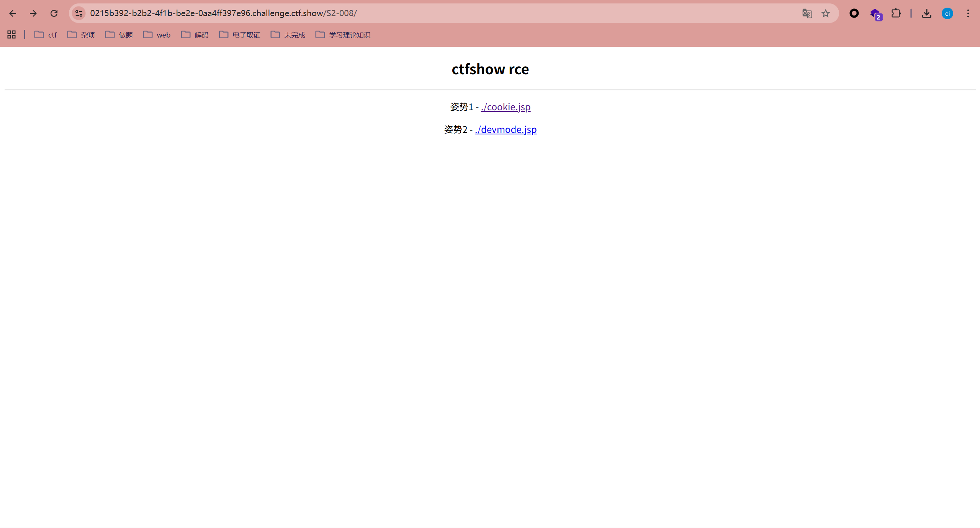Image resolution: width=980 pixels, height=528 pixels.
Task: Open the Chrome profile avatar
Action: (947, 13)
